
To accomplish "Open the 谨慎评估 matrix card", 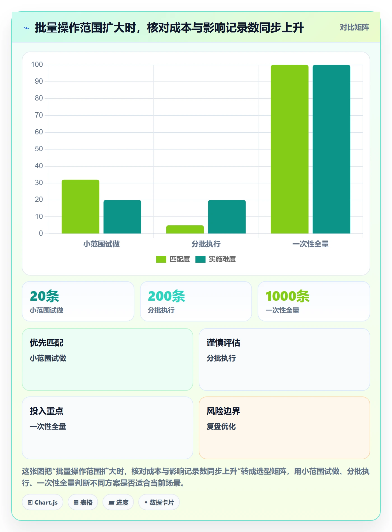I will [x=284, y=360].
